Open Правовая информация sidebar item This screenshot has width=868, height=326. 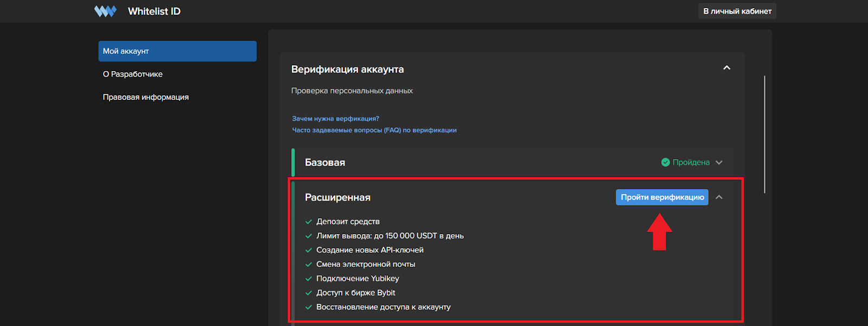146,97
